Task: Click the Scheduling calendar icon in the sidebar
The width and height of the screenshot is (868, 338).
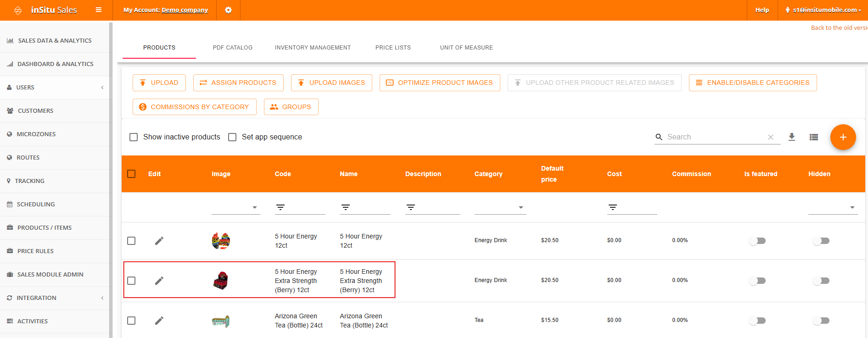Action: tap(10, 204)
